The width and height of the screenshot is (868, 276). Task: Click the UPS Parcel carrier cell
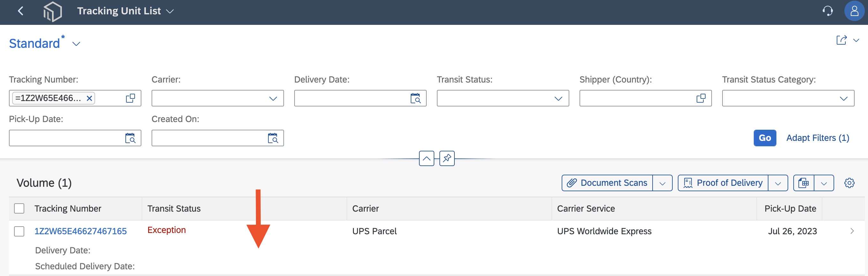pyautogui.click(x=374, y=231)
